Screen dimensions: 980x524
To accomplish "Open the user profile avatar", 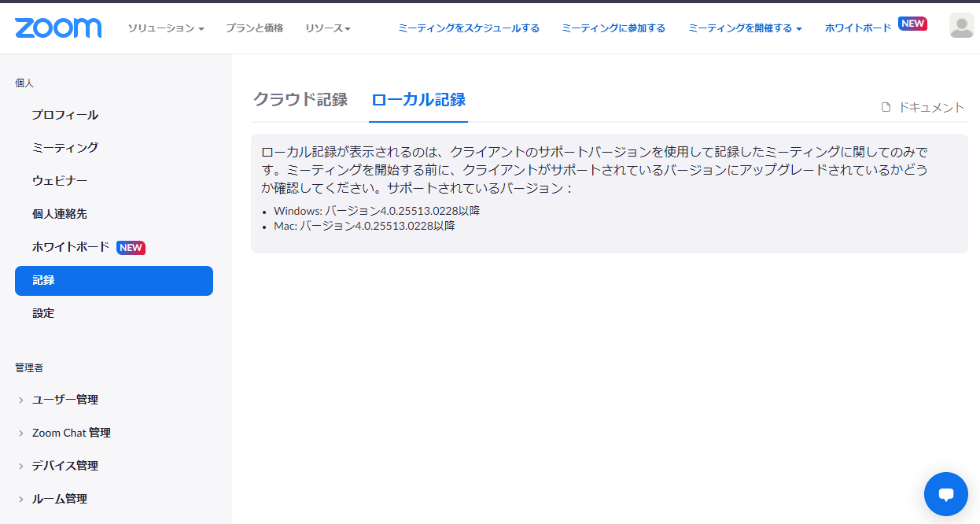I will click(961, 26).
